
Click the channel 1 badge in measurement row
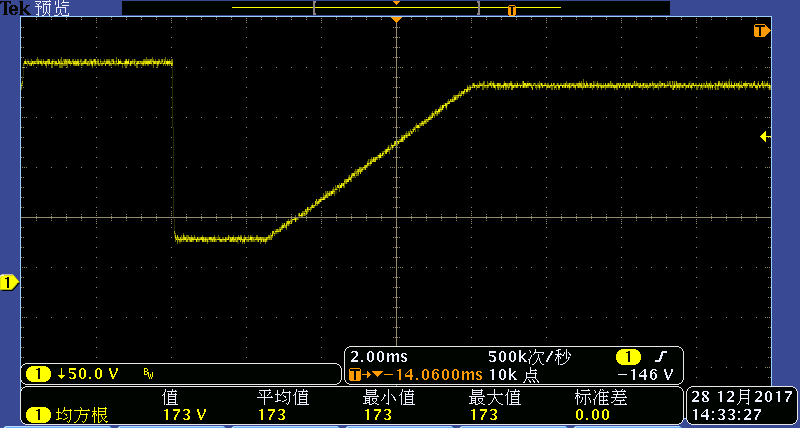38,414
